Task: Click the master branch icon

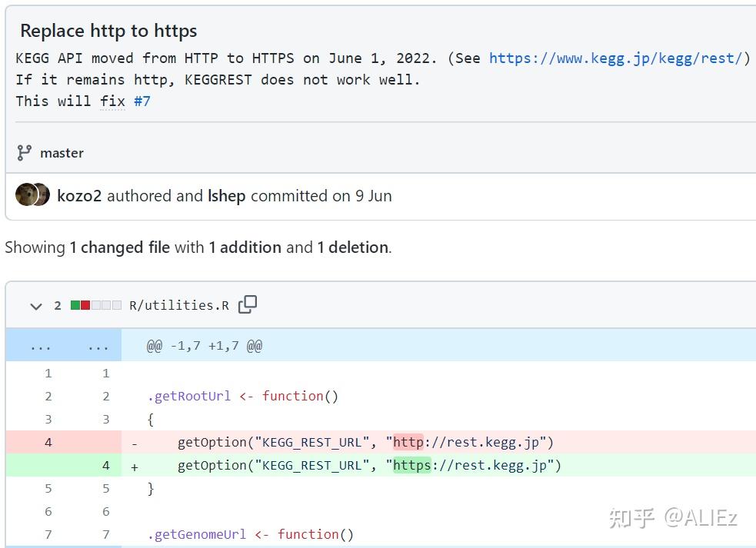Action: pos(25,153)
